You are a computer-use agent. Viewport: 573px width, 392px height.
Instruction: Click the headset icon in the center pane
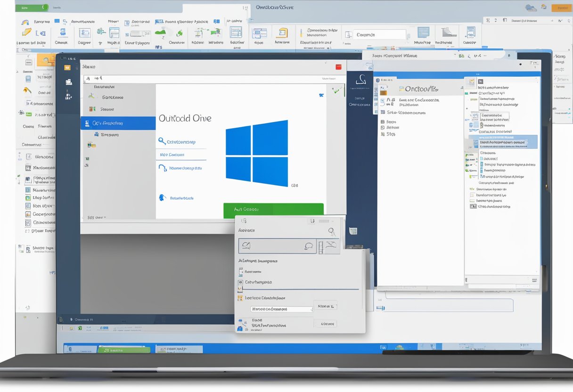point(163,168)
